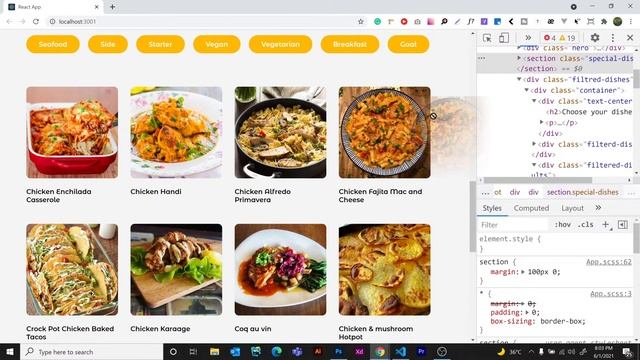The width and height of the screenshot is (640, 360).
Task: Filter dishes by Starter
Action: [160, 44]
